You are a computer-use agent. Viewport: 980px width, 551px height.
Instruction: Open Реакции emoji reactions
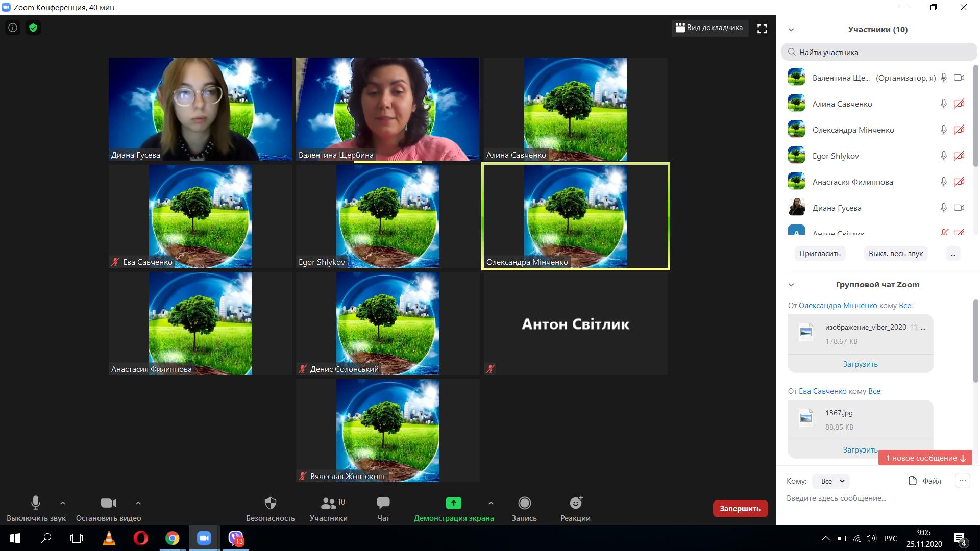[575, 508]
